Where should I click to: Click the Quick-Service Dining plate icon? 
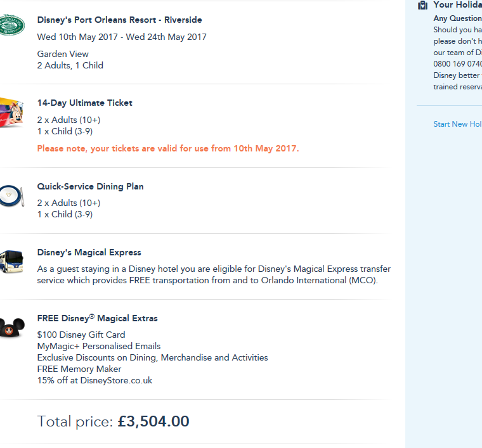click(x=11, y=196)
